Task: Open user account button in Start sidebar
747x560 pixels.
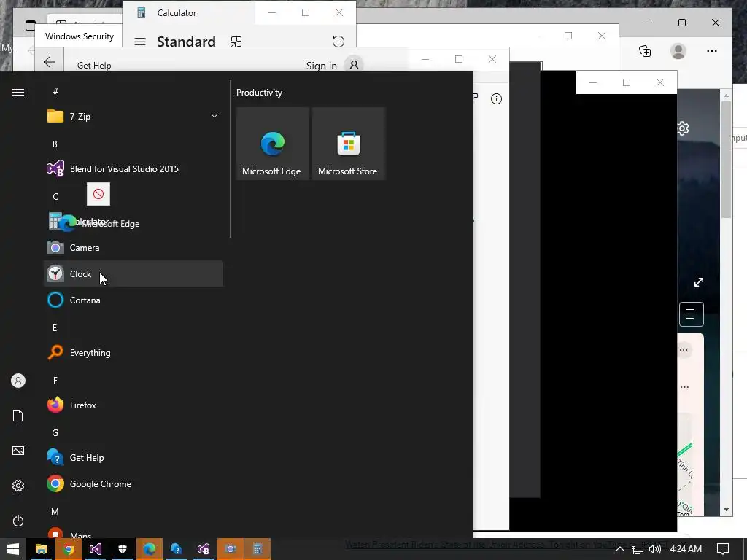Action: click(18, 381)
